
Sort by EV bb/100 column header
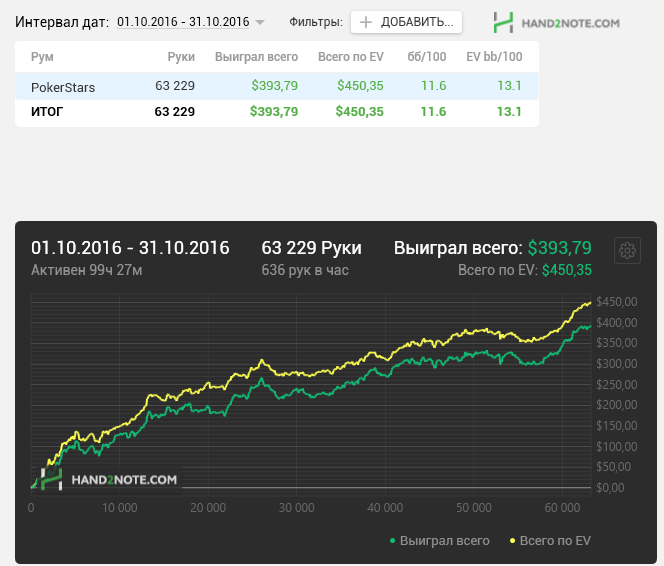[x=494, y=57]
